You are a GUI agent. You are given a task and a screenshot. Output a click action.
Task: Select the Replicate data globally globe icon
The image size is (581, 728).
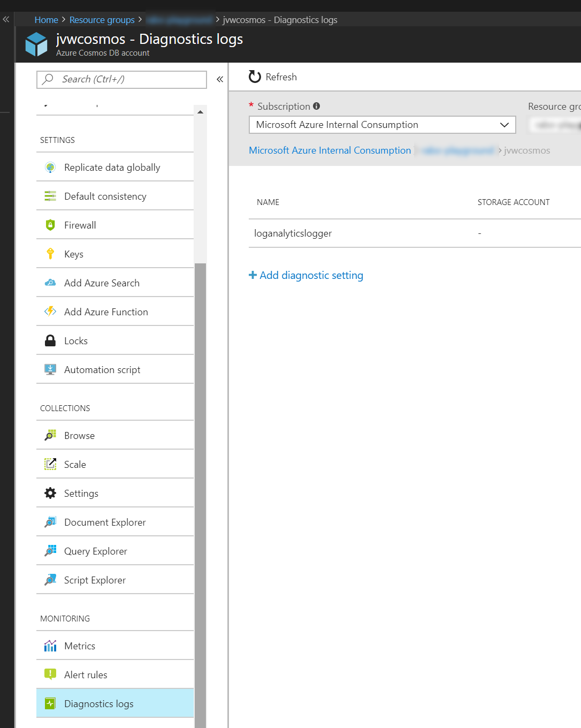tap(50, 167)
